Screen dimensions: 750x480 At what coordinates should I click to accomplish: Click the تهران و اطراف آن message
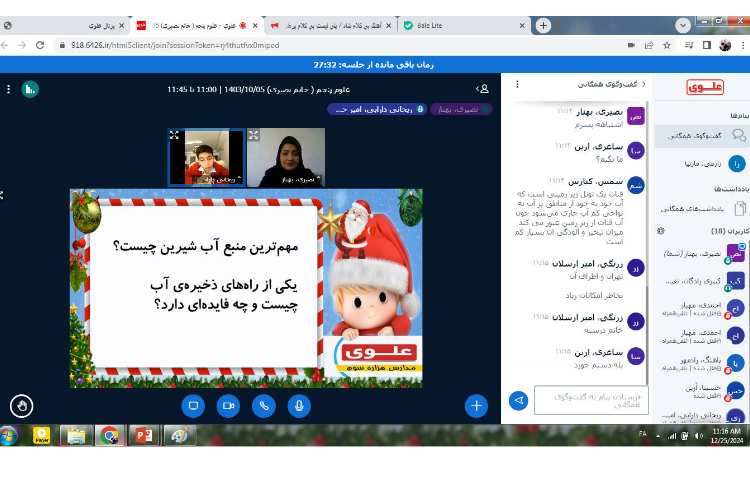point(596,276)
